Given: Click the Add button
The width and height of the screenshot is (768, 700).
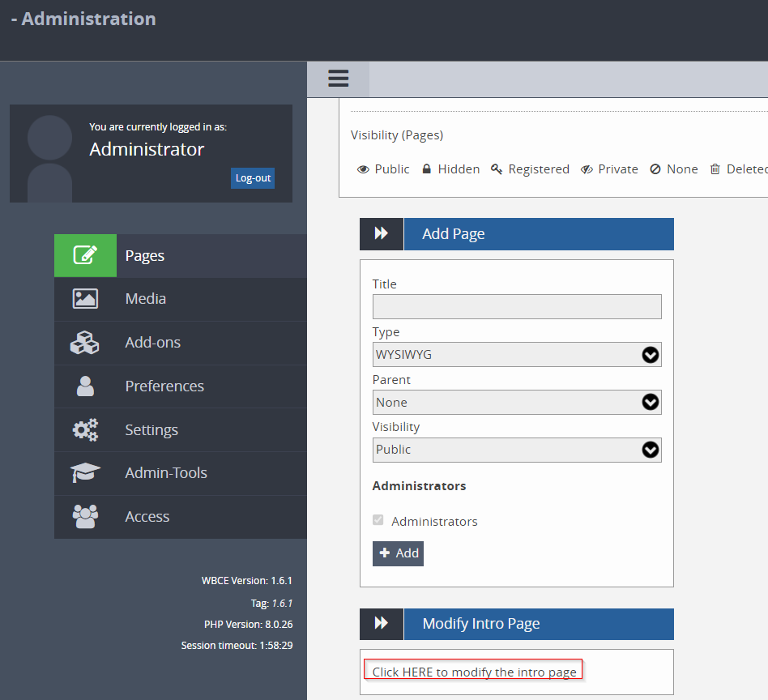Looking at the screenshot, I should (x=398, y=553).
